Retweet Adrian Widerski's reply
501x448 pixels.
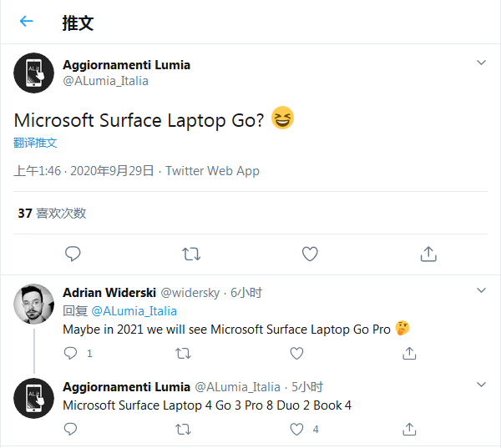(184, 353)
